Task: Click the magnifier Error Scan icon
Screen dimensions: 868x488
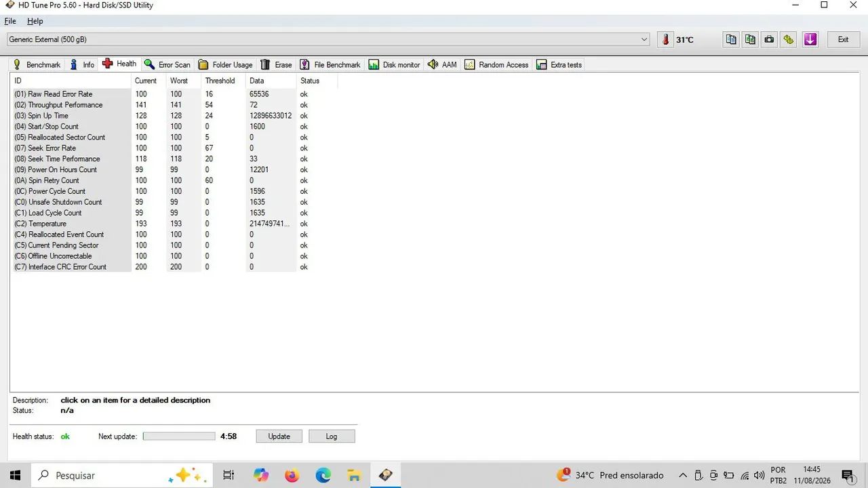Action: 149,64
